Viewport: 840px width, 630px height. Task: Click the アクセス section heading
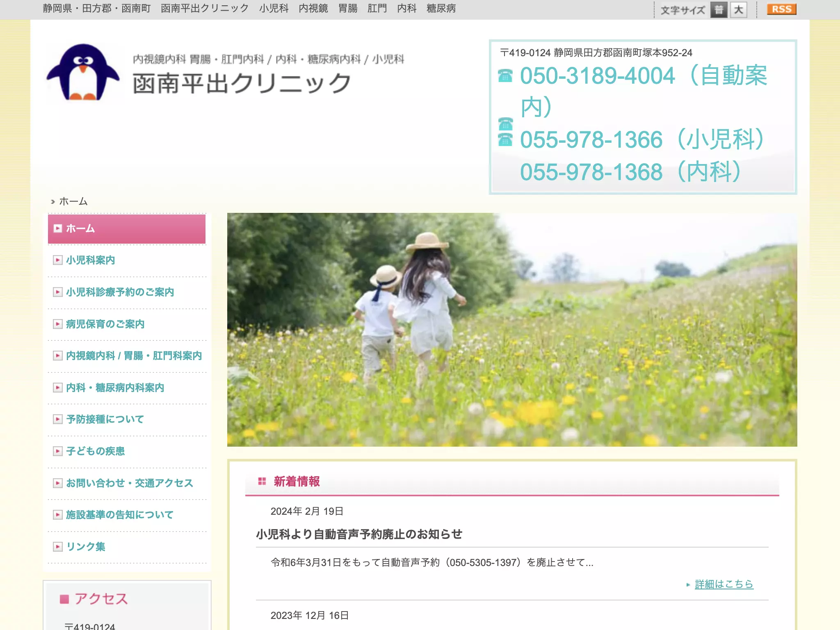click(x=101, y=599)
